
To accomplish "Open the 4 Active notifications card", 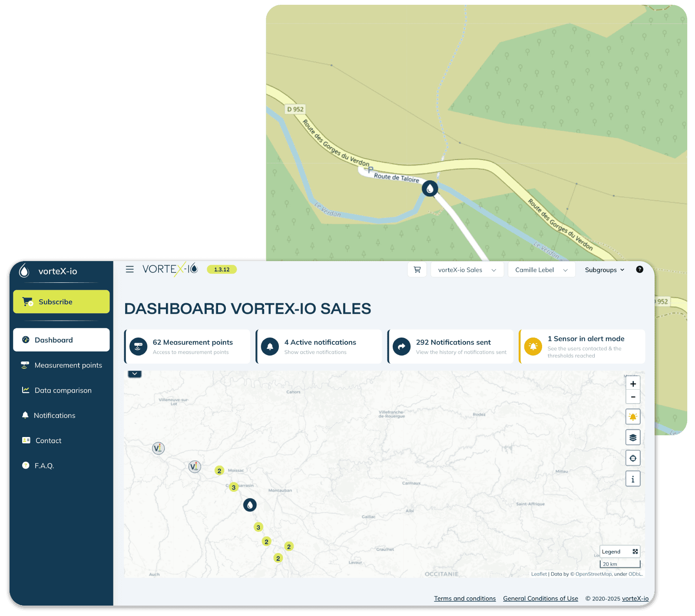I will pos(319,346).
